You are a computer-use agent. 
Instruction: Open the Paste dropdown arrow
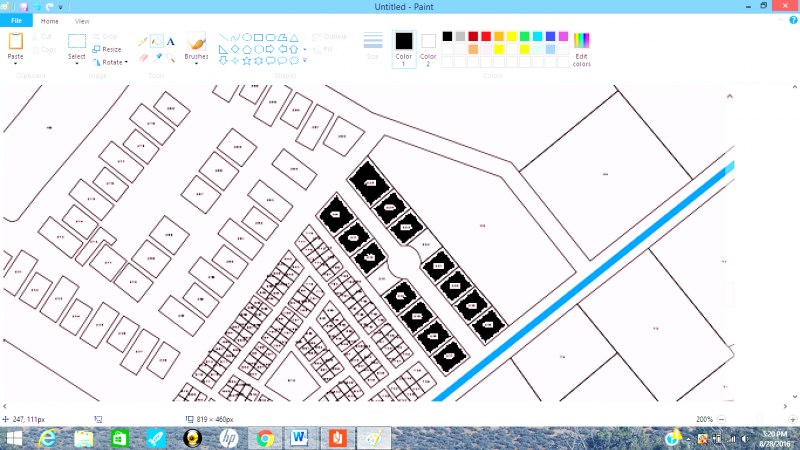pos(15,64)
